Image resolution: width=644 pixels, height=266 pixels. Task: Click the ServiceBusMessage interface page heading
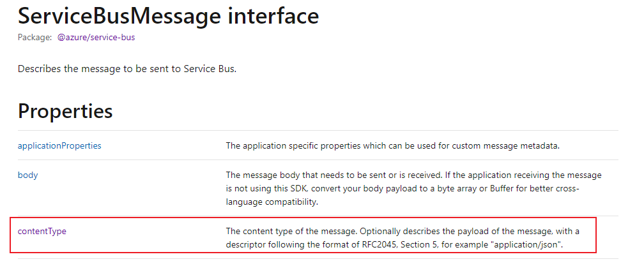[x=169, y=16]
